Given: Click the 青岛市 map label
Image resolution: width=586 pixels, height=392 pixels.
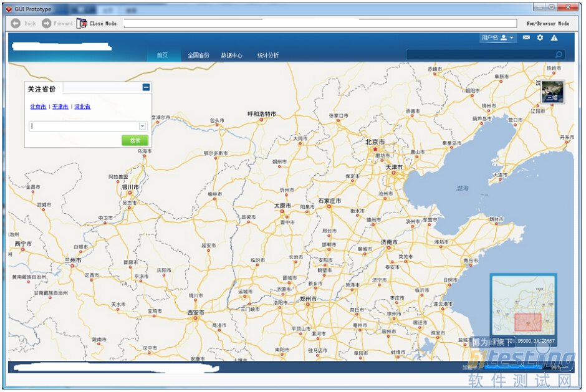Looking at the screenshot, I should tap(471, 261).
